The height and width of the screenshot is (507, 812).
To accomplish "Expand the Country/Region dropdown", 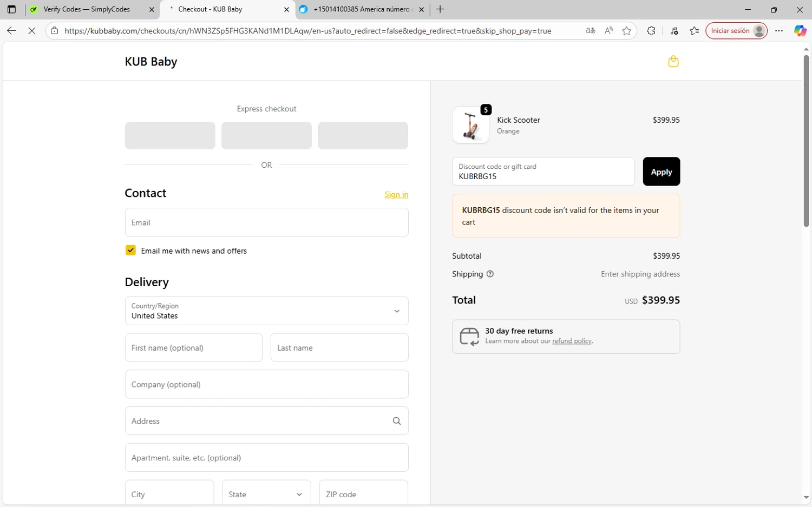I will pyautogui.click(x=267, y=311).
